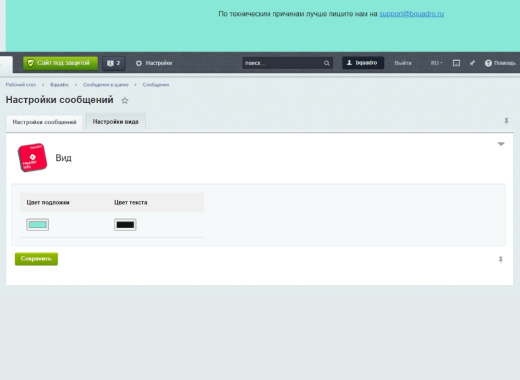Open the notifications counter showing 2
This screenshot has width=520, height=380.
coord(114,63)
